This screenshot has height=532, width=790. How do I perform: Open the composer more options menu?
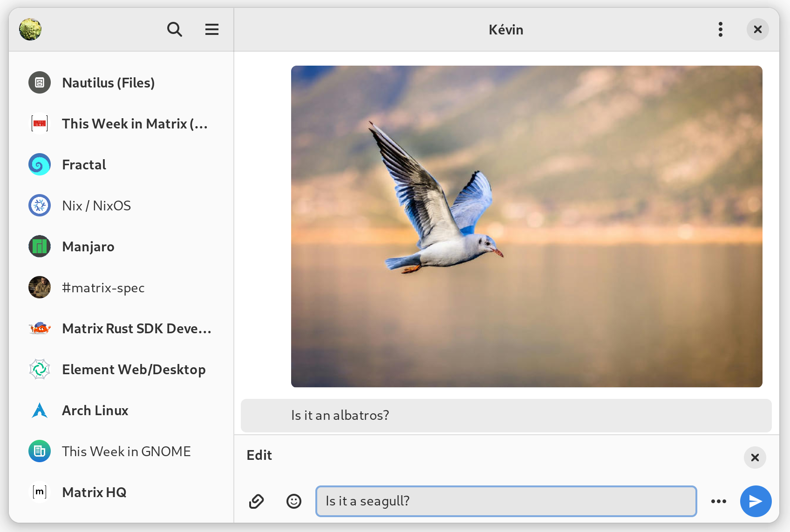click(718, 501)
